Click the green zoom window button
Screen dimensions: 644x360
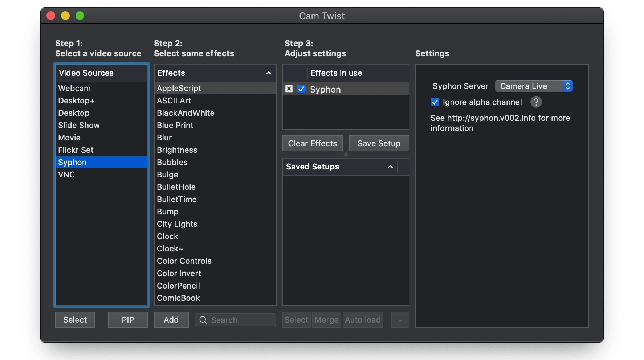(80, 16)
